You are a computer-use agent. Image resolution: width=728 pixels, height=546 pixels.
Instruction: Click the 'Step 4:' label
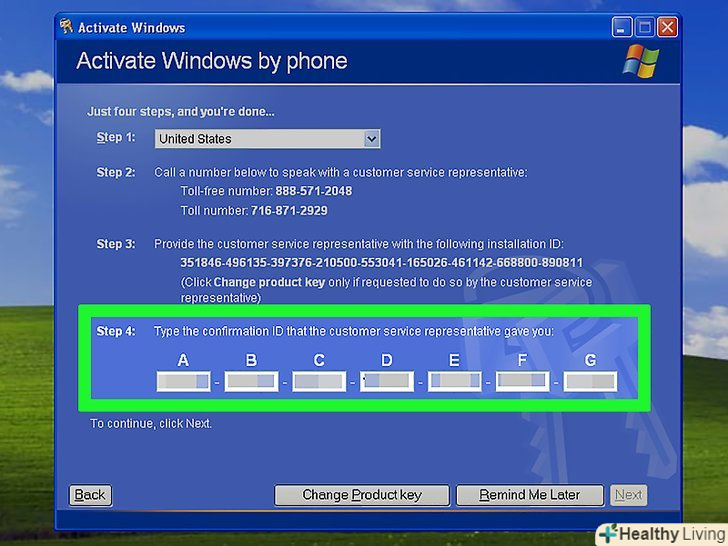[116, 331]
